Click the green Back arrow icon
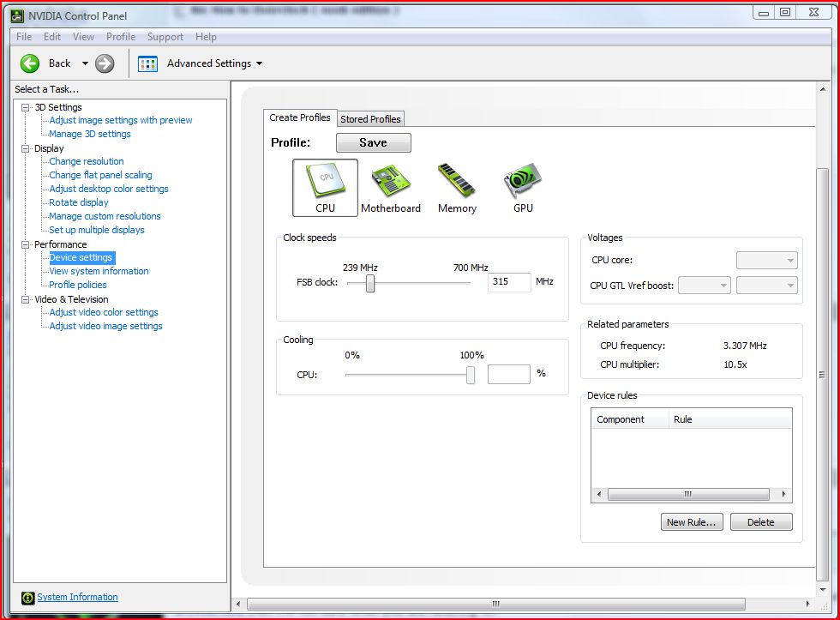Image resolution: width=840 pixels, height=620 pixels. pos(30,63)
